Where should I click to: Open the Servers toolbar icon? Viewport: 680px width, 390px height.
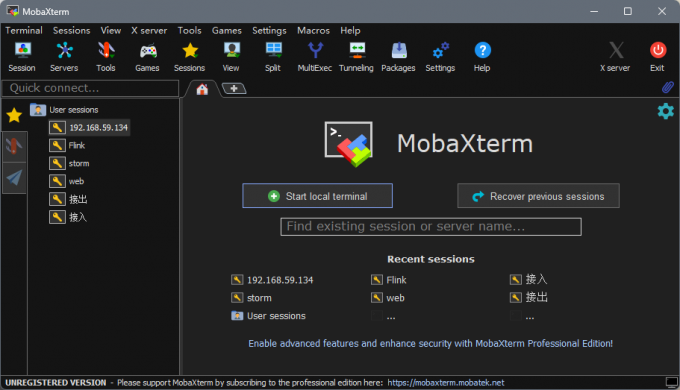[64, 57]
